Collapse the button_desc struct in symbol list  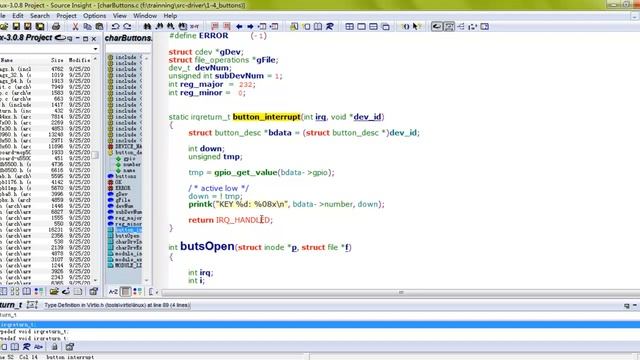point(110,152)
